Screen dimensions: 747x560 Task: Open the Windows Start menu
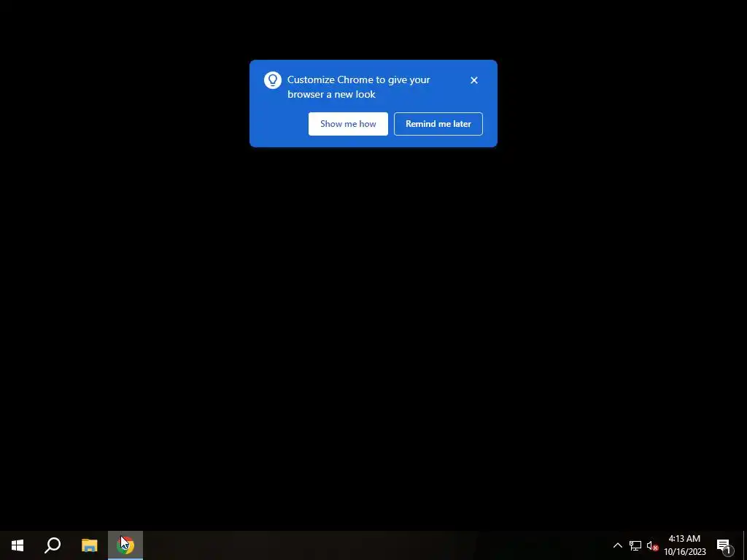(x=18, y=545)
